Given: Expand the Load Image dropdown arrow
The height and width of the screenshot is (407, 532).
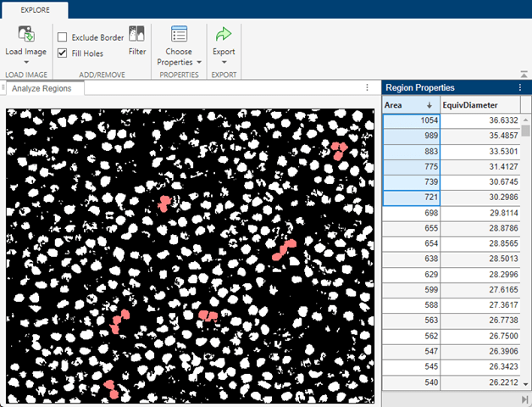Looking at the screenshot, I should (26, 62).
